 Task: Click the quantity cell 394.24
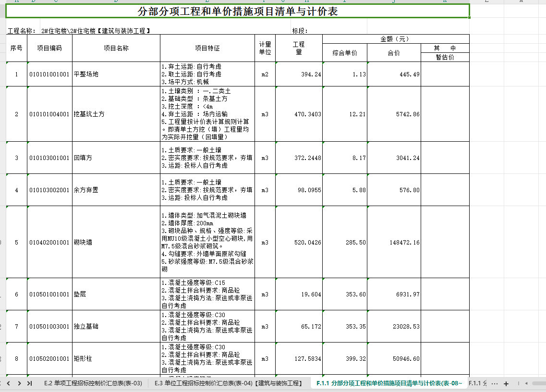pos(299,74)
